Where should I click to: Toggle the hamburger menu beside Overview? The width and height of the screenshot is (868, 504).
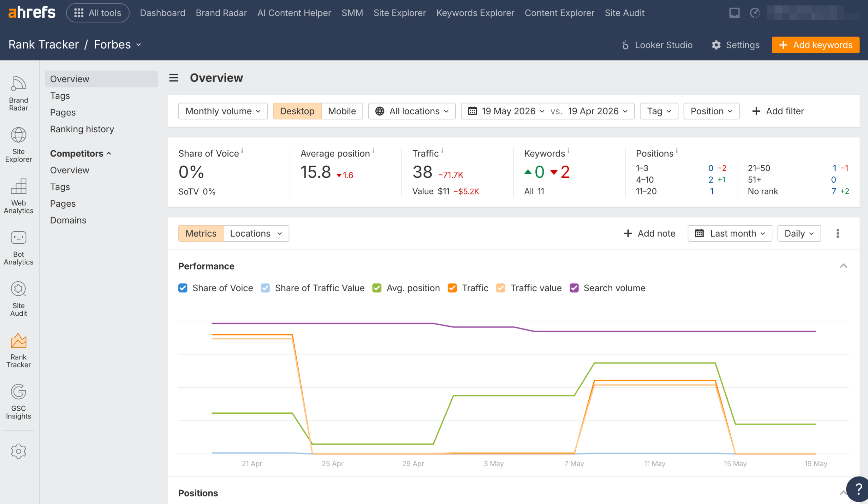[x=174, y=78]
